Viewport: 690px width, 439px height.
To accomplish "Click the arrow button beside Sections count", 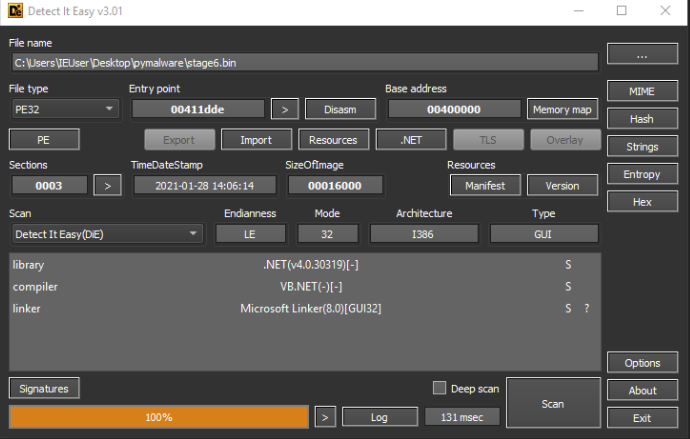I will [107, 186].
